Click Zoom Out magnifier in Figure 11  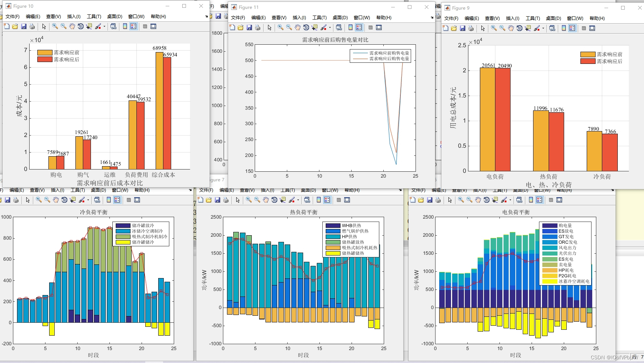point(289,27)
